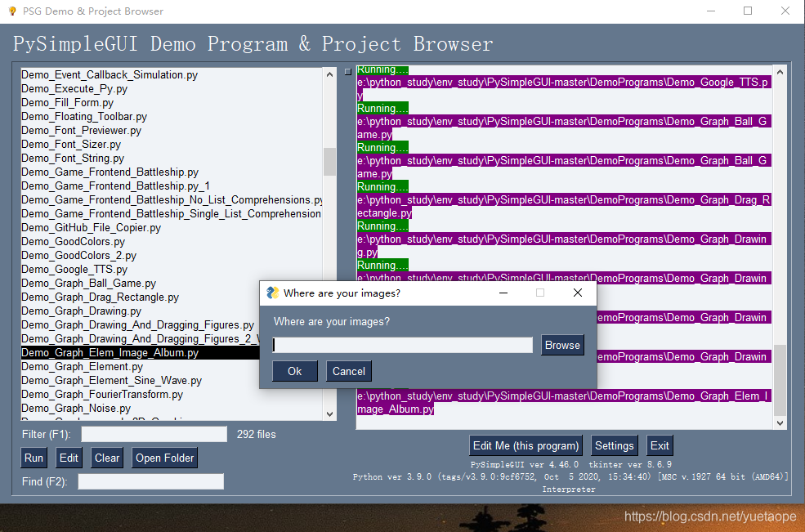This screenshot has height=532, width=805.
Task: Click output path ending Demo_Google_TTS.py
Action: (564, 88)
